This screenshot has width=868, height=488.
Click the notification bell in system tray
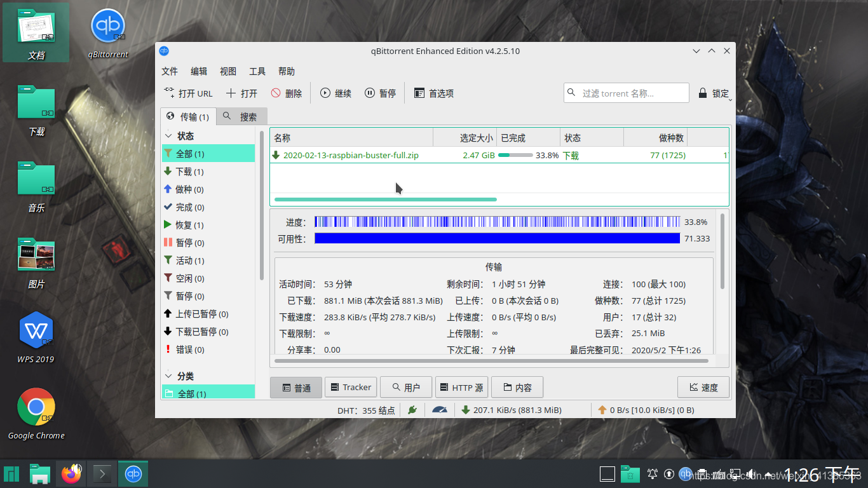tap(653, 473)
